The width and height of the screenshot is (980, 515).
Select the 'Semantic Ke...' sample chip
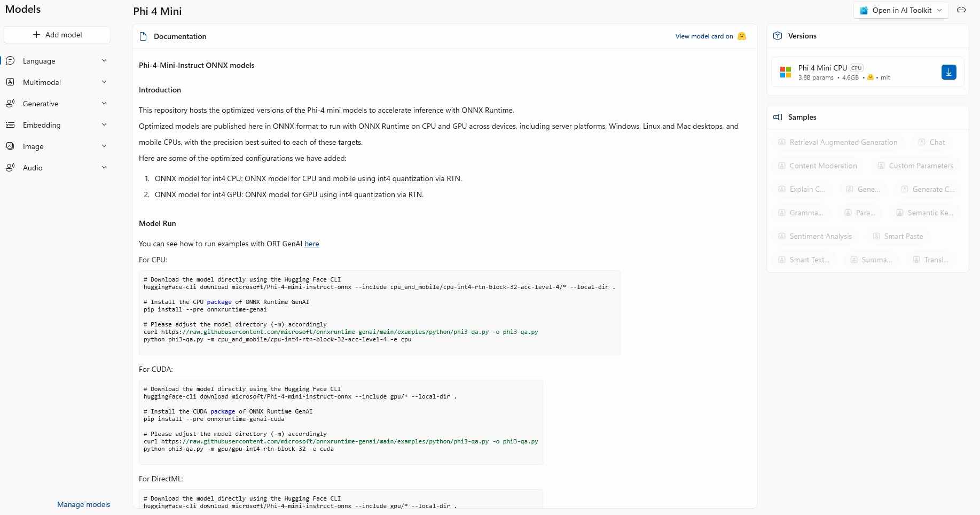coord(924,213)
